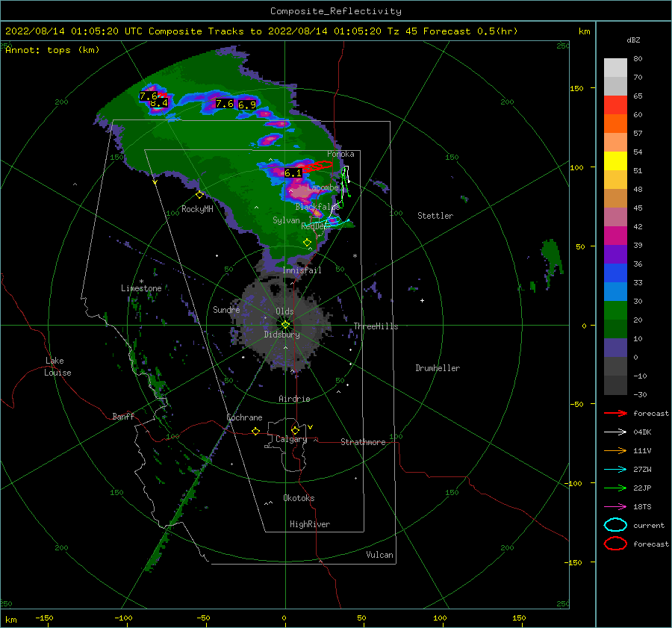Click the Lake Louise label
672x628 pixels.
[57, 367]
